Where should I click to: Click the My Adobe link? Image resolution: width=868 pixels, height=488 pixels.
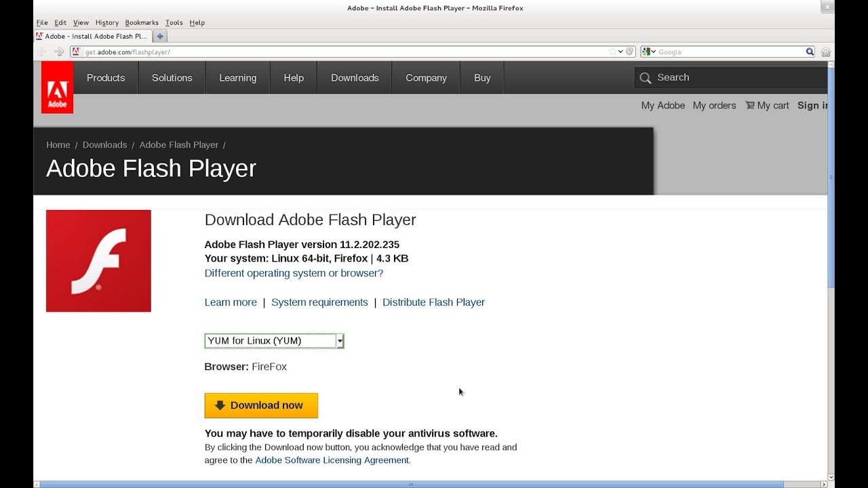[x=663, y=105]
